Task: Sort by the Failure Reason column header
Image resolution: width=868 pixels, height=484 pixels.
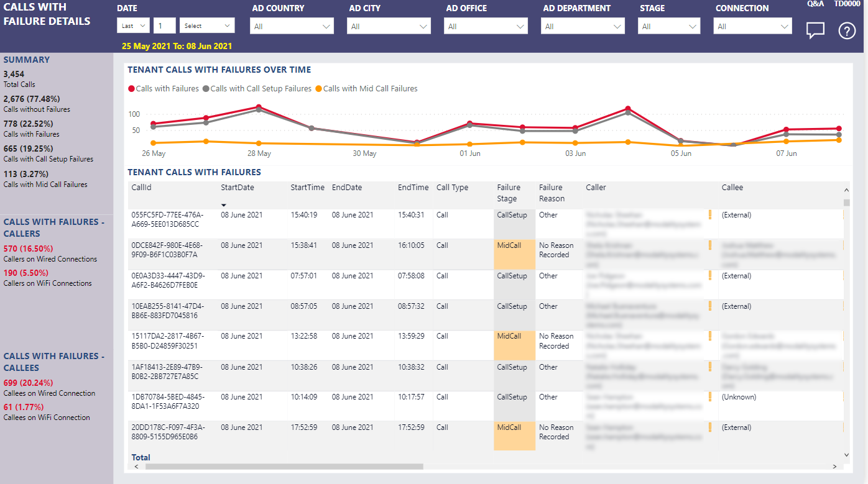Action: tap(552, 193)
